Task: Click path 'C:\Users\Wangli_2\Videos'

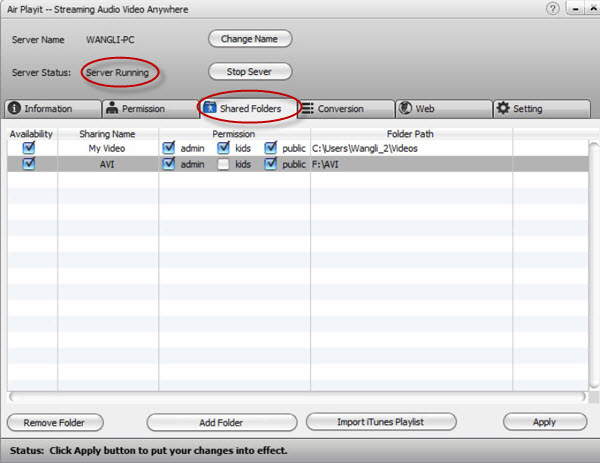Action: pos(365,148)
